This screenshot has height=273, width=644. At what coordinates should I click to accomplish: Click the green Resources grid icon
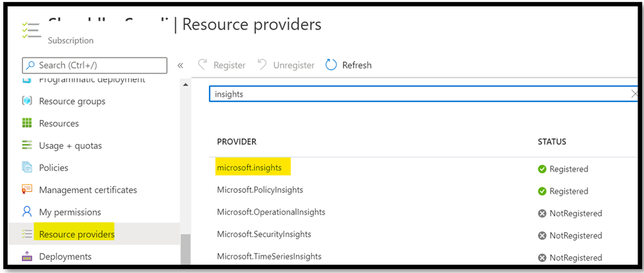coord(27,123)
